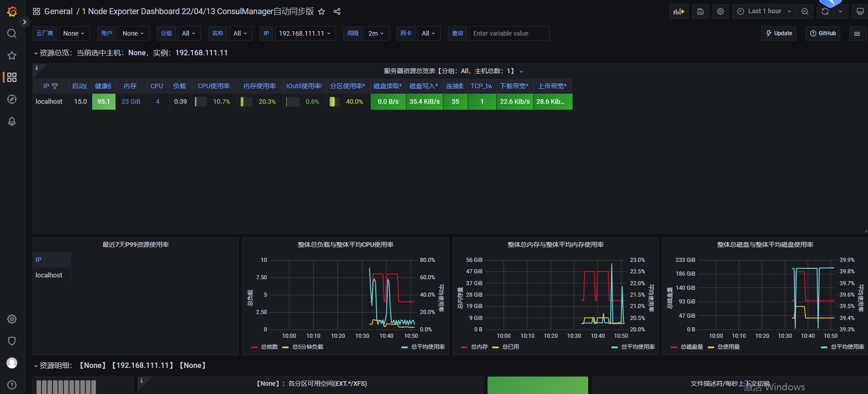Open Grafana home logo

coord(12,11)
